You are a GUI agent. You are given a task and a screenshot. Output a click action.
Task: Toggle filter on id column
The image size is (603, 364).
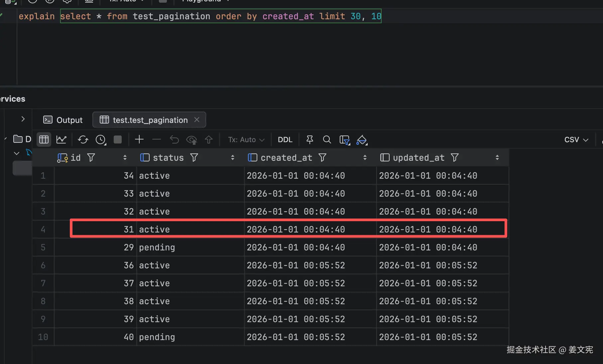[91, 157]
